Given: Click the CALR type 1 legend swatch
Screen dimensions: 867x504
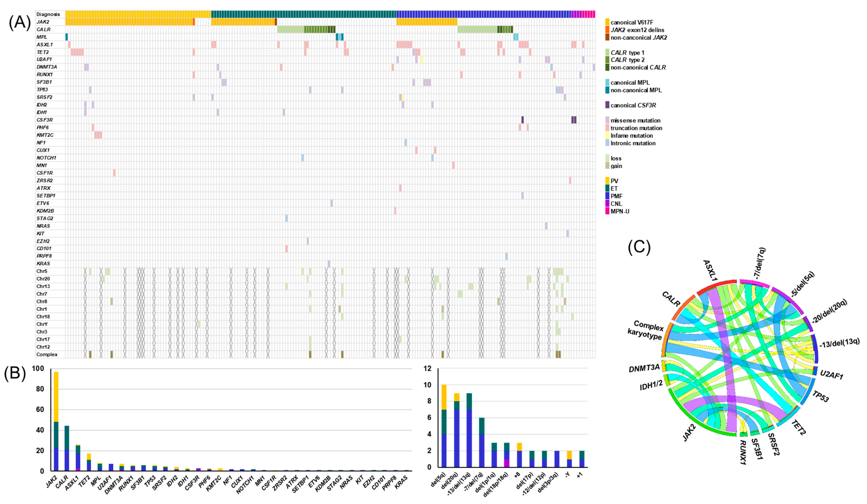Looking at the screenshot, I should (x=607, y=52).
